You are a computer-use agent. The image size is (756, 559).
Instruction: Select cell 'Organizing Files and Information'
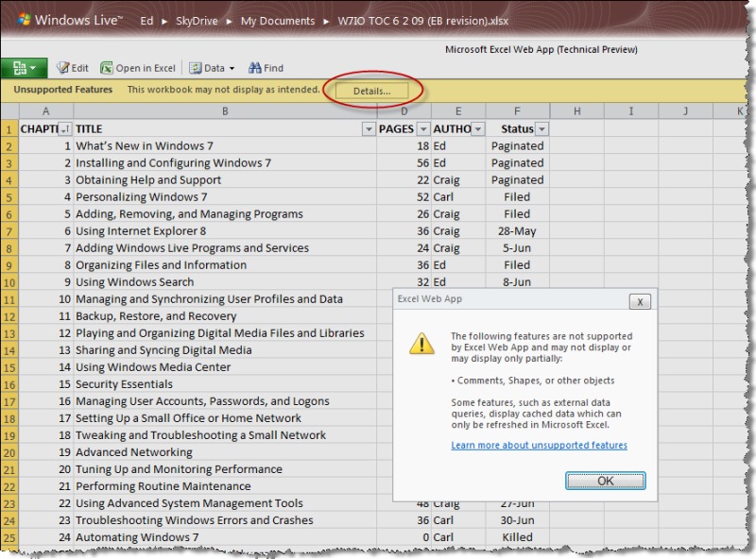[x=225, y=265]
